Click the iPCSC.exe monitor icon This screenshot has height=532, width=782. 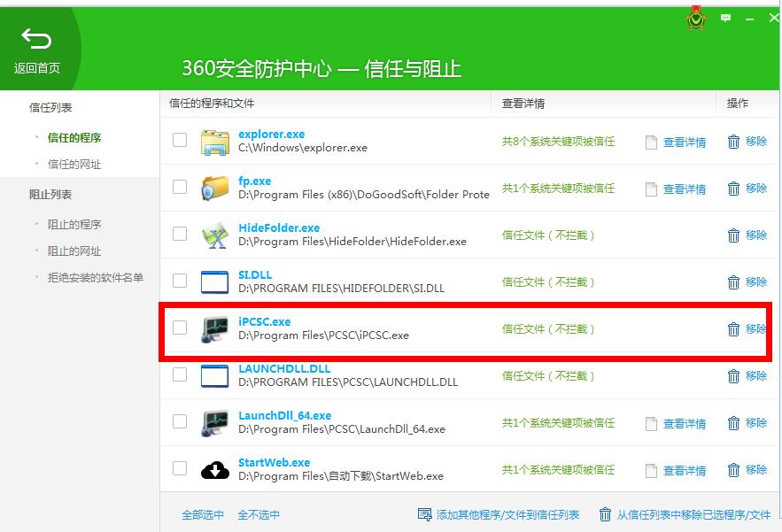[x=215, y=329]
